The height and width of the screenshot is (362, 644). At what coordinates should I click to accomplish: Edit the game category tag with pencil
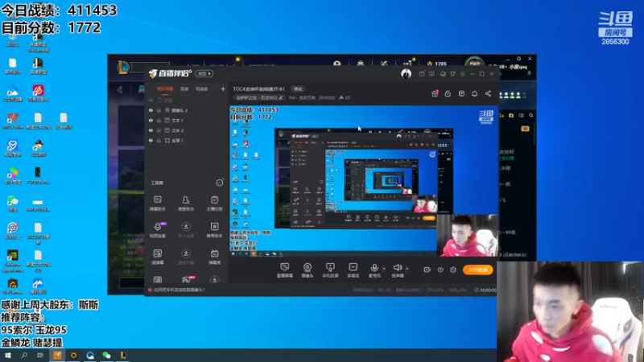(x=259, y=97)
